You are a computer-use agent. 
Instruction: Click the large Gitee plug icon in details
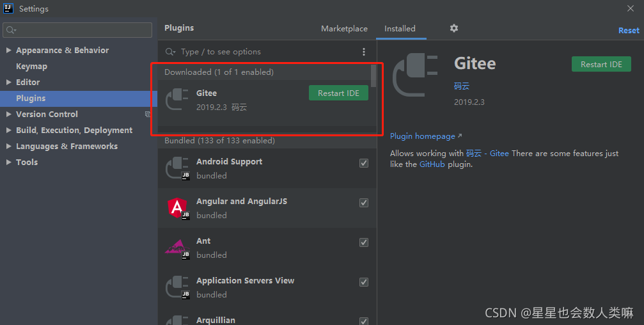click(x=415, y=75)
